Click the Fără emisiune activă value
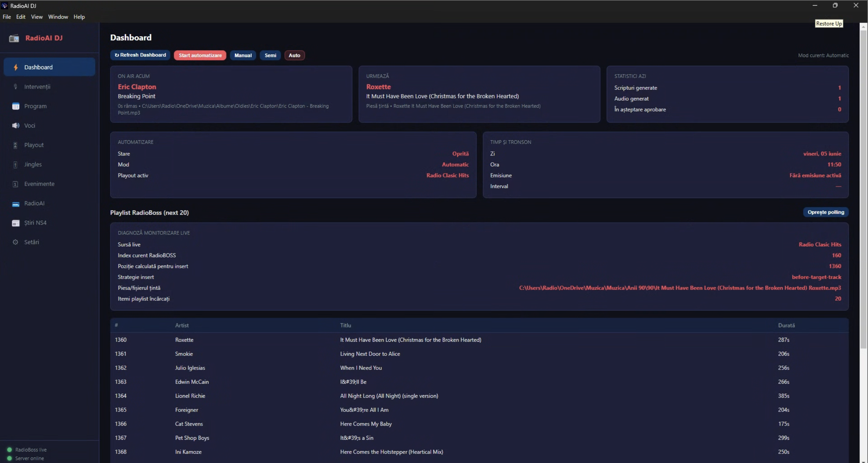868x463 pixels. coord(815,175)
